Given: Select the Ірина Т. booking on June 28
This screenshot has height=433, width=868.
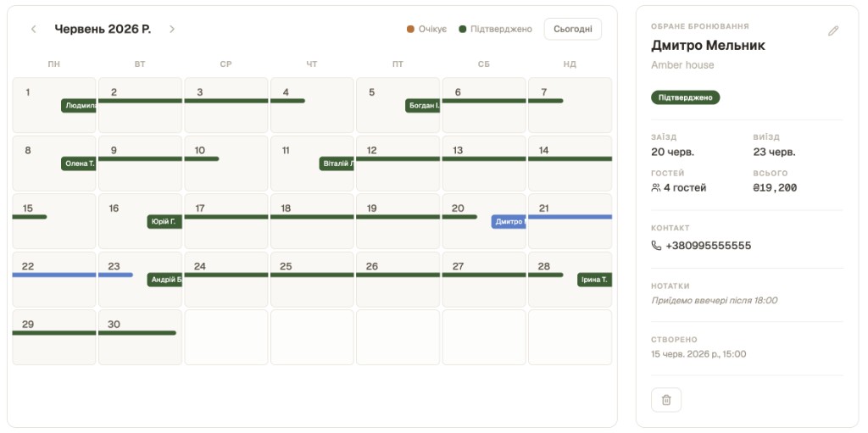Looking at the screenshot, I should click(594, 280).
